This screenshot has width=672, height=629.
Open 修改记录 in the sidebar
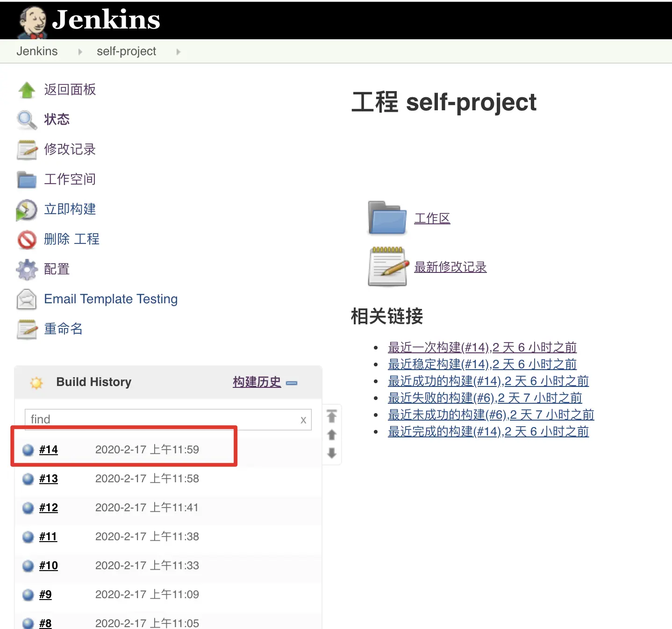tap(70, 150)
